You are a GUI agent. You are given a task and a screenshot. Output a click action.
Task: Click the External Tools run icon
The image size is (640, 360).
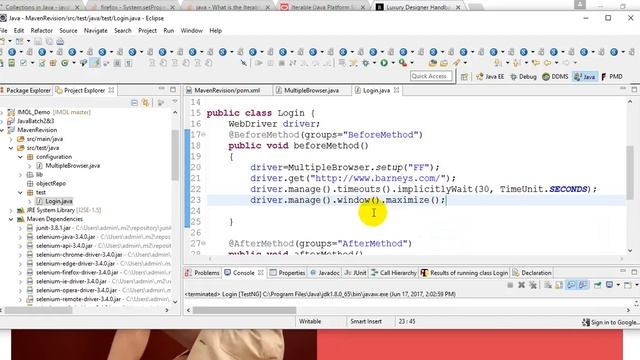coord(403,63)
